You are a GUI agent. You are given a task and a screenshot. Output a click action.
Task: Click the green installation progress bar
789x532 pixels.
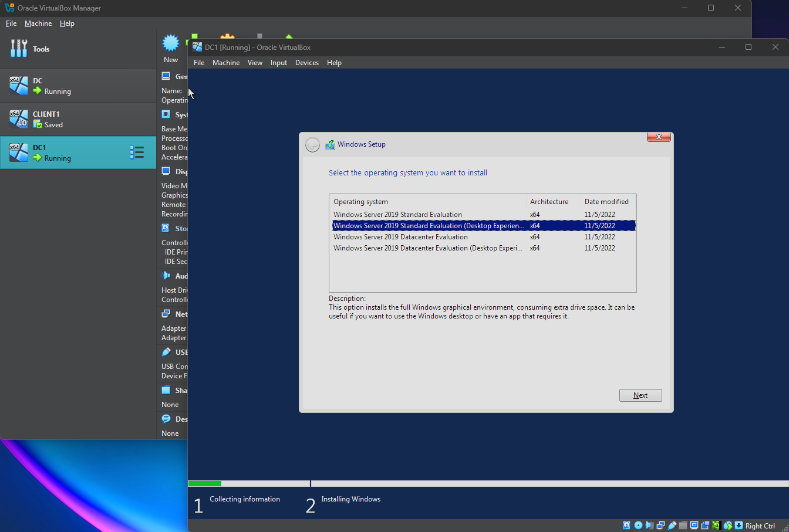pos(204,484)
